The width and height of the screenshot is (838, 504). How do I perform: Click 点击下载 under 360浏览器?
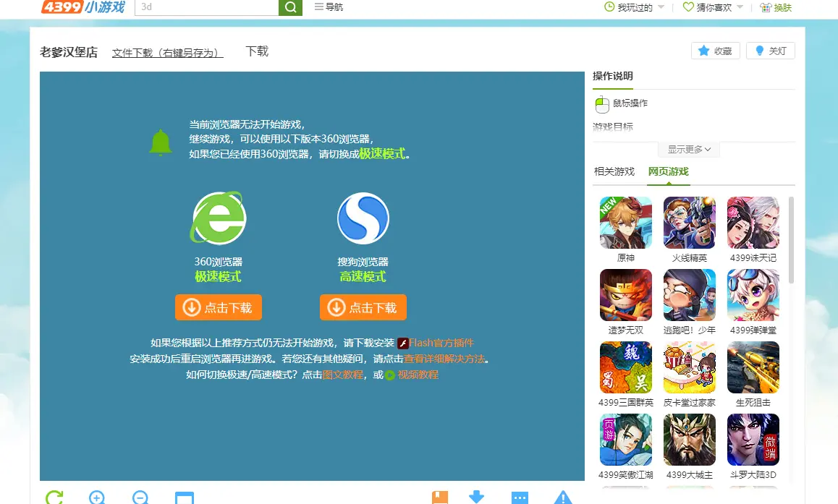click(218, 307)
